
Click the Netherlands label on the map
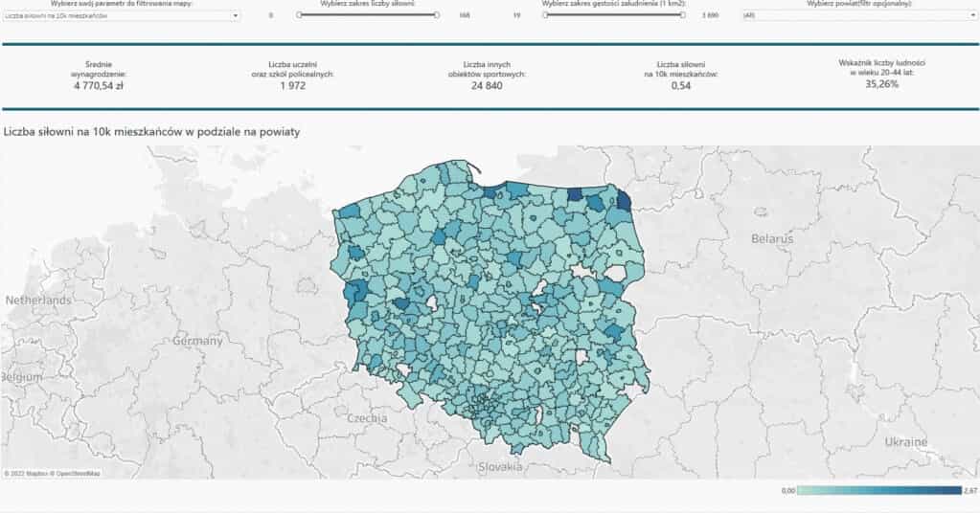[x=38, y=301]
